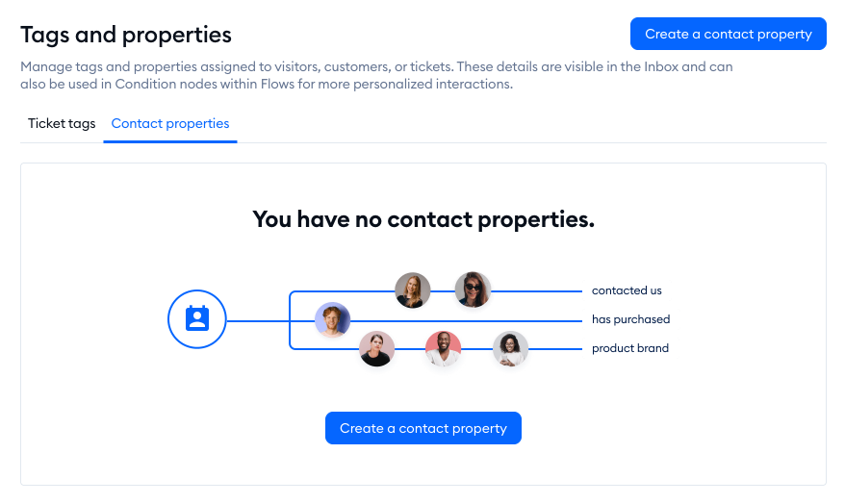
Task: Click the "contacted us" property label
Action: click(x=627, y=290)
